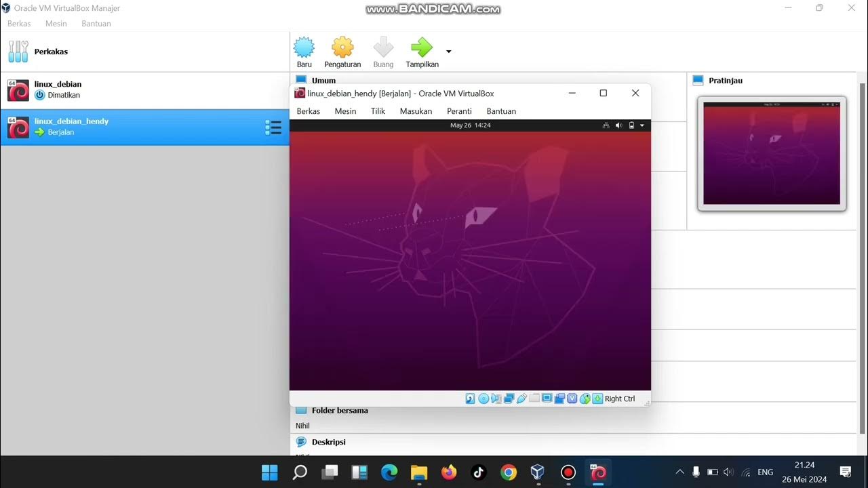Open Peranti menu in the VM window
868x488 pixels.
pos(459,111)
